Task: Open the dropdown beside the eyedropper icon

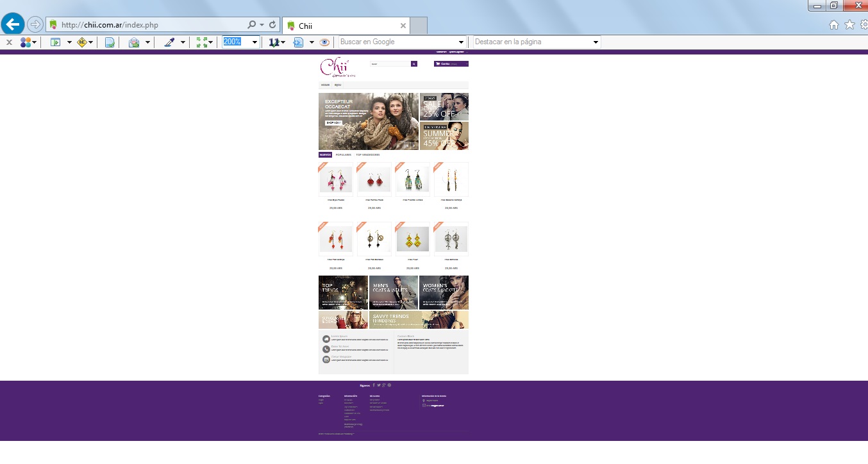Action: click(x=183, y=42)
